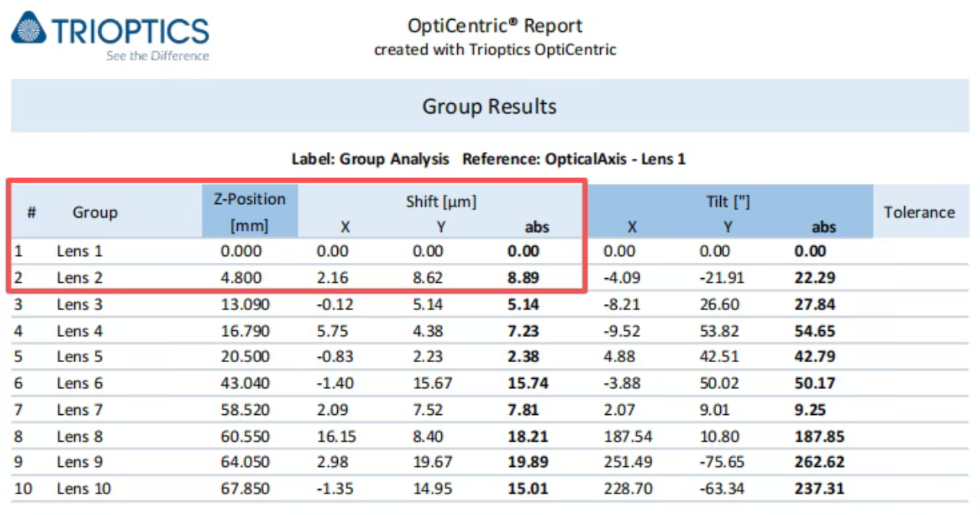Image resolution: width=980 pixels, height=515 pixels.
Task: Select Lens 5 tilt abs value 42.79
Action: click(x=815, y=356)
